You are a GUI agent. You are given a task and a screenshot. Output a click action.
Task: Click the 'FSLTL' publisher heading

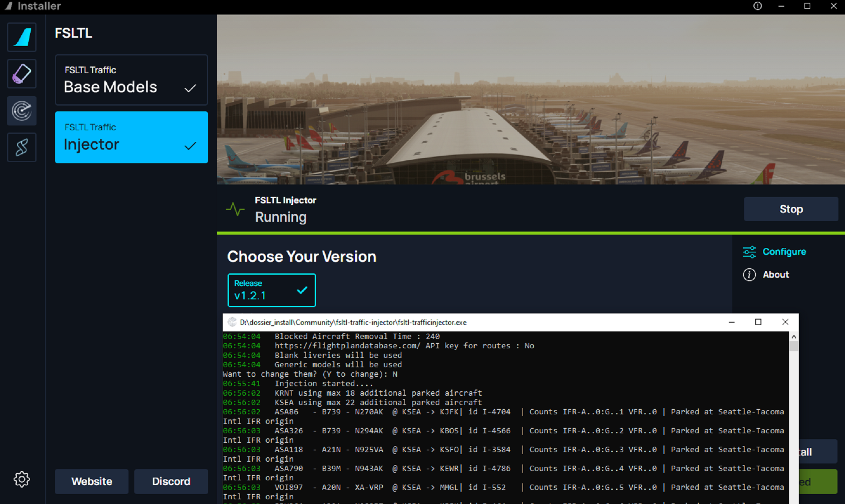[x=73, y=33]
